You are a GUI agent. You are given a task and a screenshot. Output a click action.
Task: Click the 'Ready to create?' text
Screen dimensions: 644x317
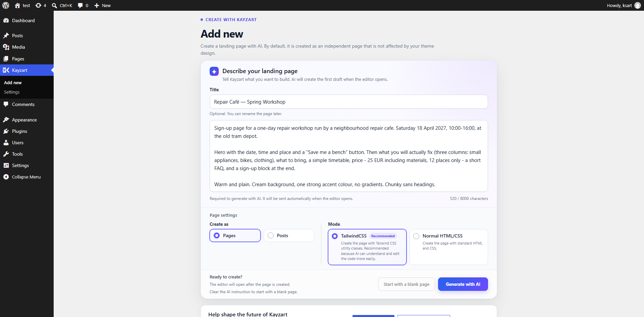pos(226,277)
